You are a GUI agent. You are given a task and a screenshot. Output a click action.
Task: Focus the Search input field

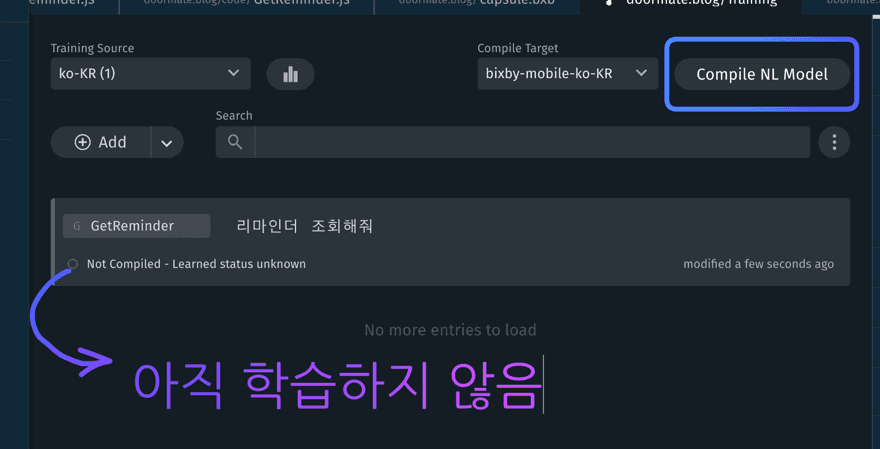click(x=532, y=142)
